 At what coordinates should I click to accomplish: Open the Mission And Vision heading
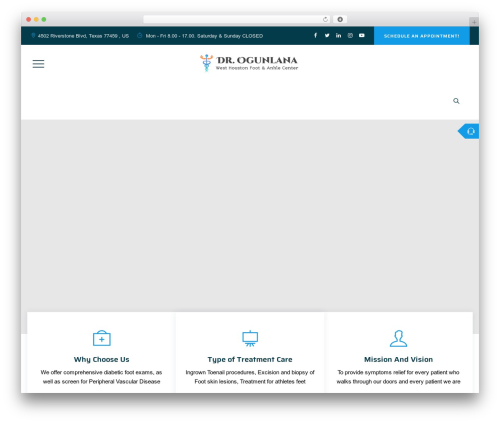pyautogui.click(x=398, y=359)
